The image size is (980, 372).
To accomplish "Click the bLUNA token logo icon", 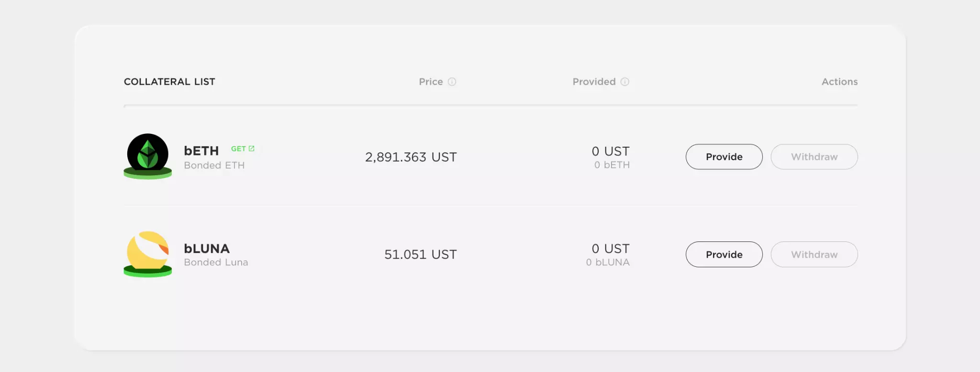I will [147, 254].
